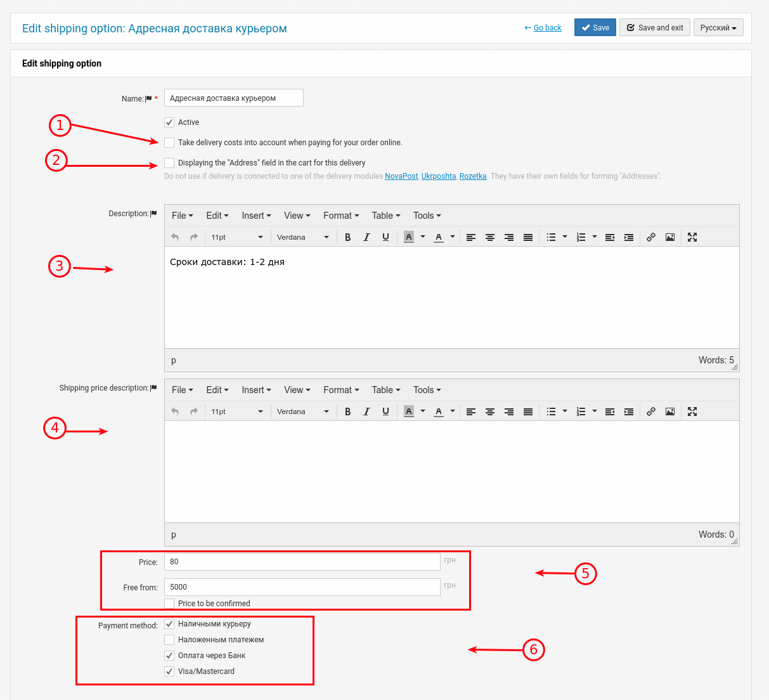The height and width of the screenshot is (700, 769).
Task: Open font size dropdown in Shipping price editor
Action: [237, 412]
